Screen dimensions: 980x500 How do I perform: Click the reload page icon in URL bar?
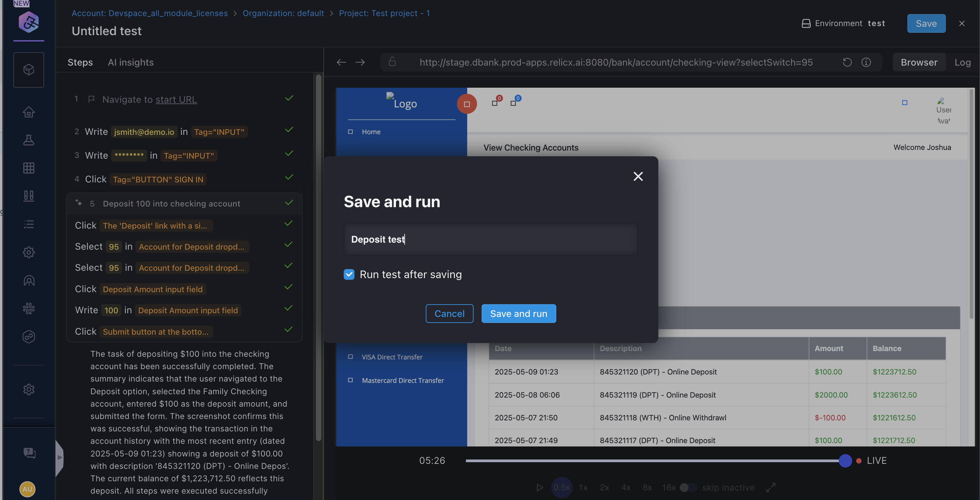847,62
